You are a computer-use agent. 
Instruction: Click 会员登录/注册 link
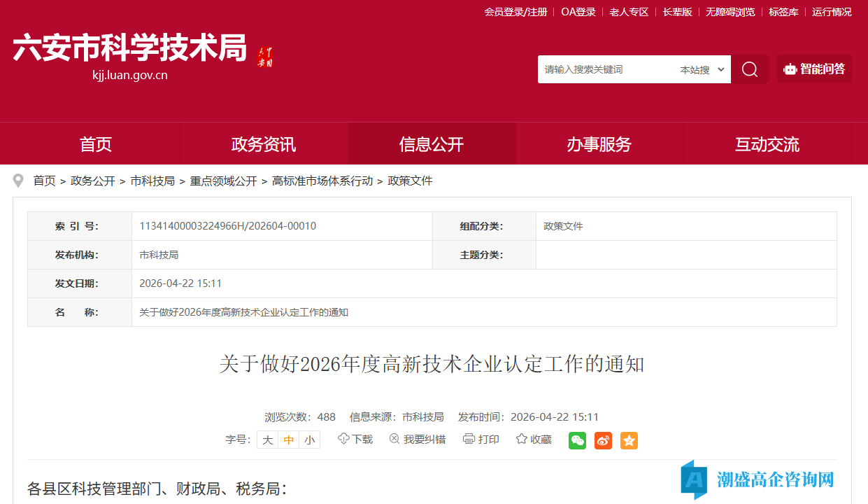coord(515,12)
